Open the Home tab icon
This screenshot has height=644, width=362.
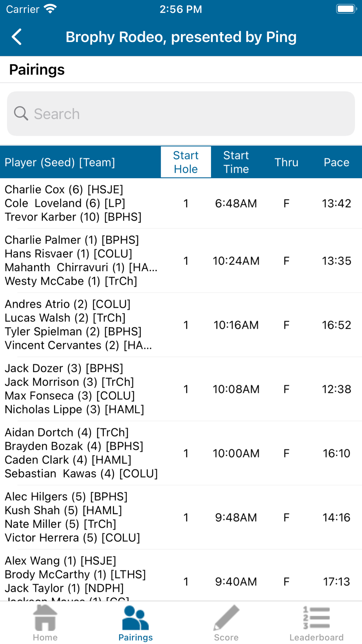click(x=45, y=618)
